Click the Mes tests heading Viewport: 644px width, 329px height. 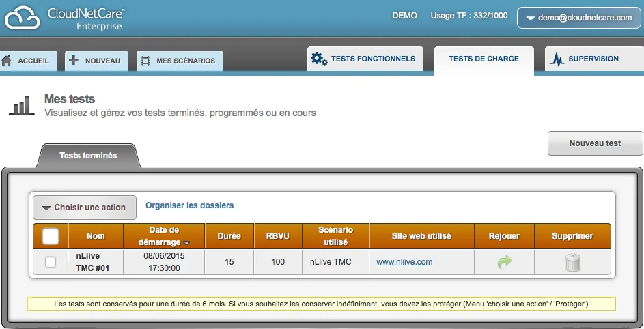point(70,99)
